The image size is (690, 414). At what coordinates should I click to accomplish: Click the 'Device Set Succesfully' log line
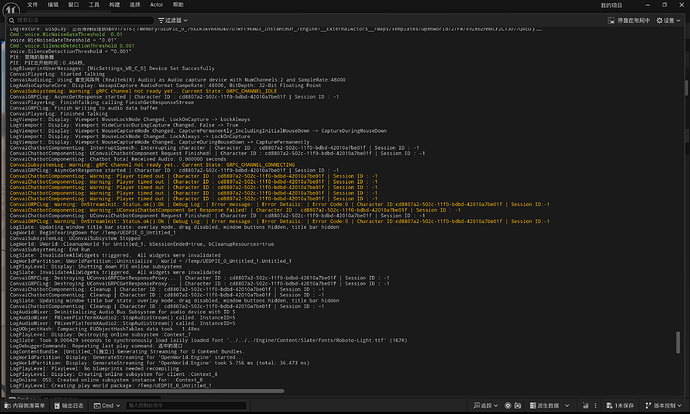112,69
